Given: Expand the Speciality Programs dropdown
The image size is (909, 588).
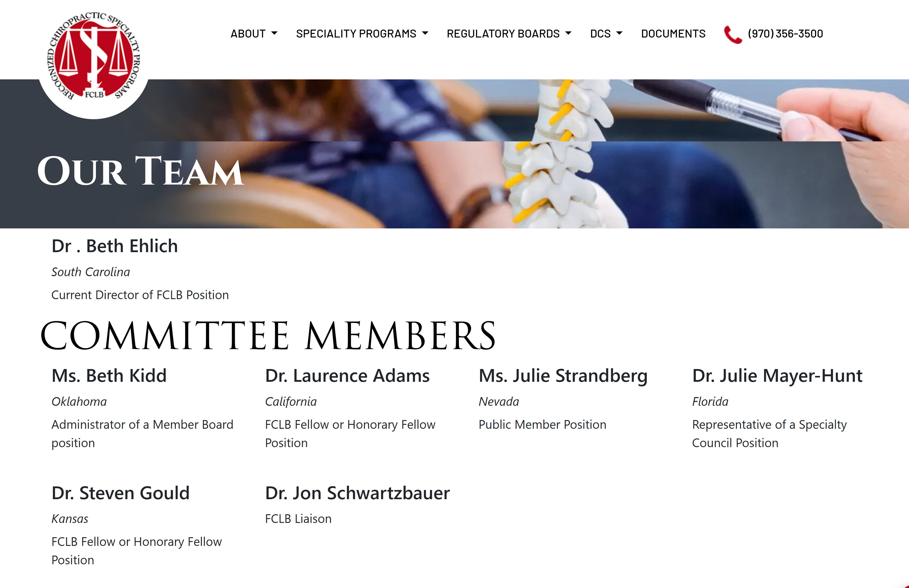Looking at the screenshot, I should 362,34.
